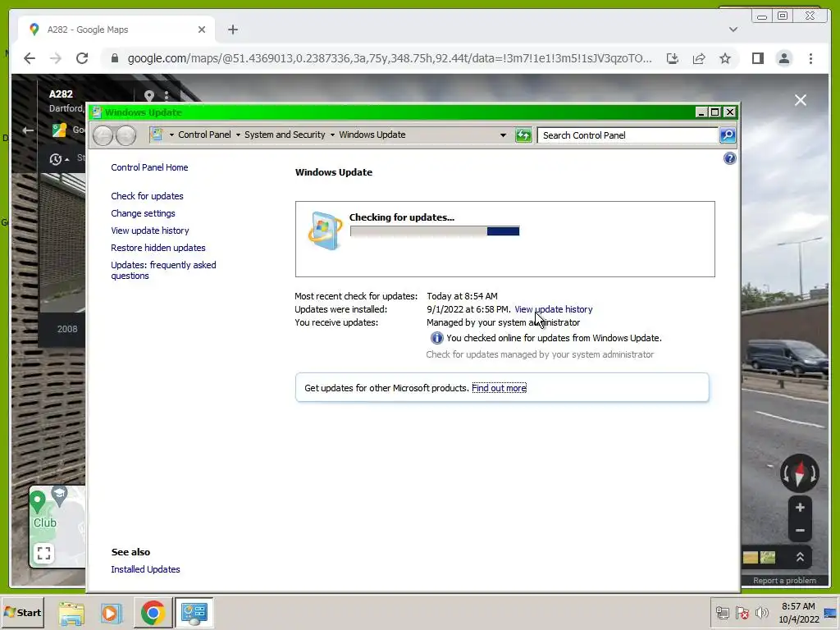
Task: Zoom in on Street View with plus
Action: (x=800, y=507)
